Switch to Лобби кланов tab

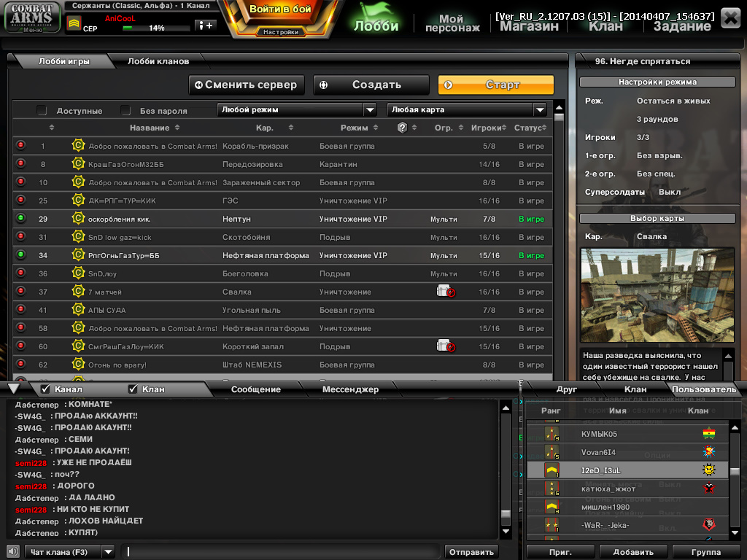[158, 61]
